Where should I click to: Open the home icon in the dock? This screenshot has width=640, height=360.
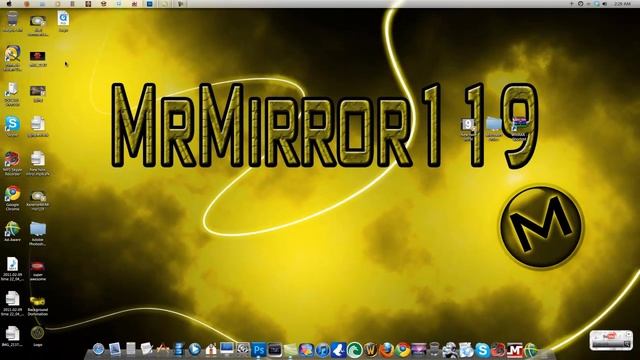tap(211, 349)
